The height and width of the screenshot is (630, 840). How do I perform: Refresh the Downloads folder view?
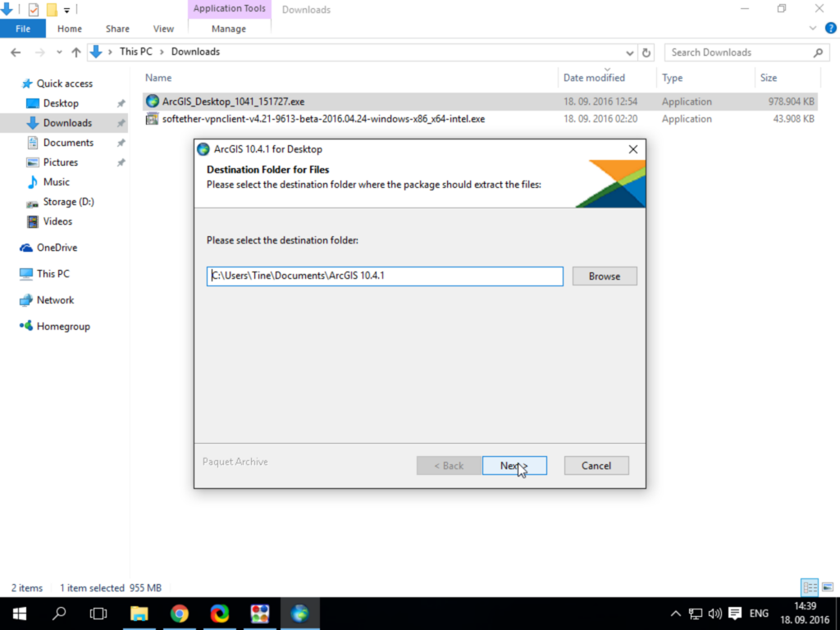click(646, 52)
